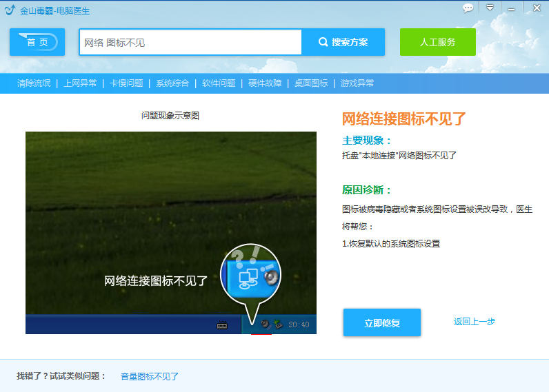Click the 立即修复 repair button
This screenshot has width=549, height=392.
382,322
